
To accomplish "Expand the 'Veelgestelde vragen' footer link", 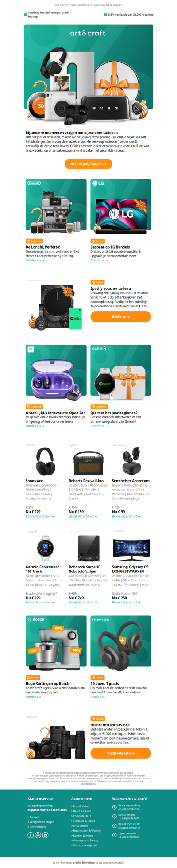I will [40, 822].
